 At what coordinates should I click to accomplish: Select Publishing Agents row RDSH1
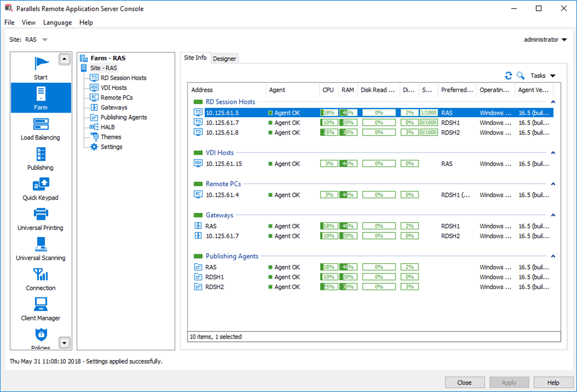[x=374, y=277]
